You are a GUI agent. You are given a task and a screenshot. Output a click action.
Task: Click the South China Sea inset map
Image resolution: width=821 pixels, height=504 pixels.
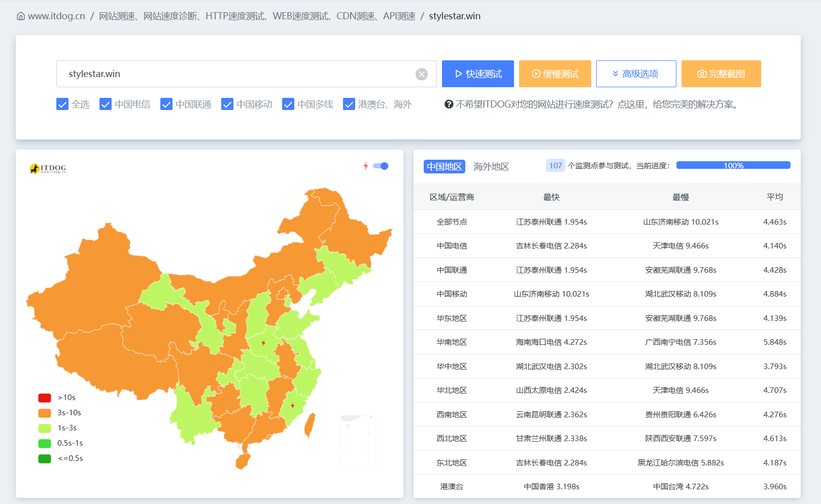[x=358, y=441]
